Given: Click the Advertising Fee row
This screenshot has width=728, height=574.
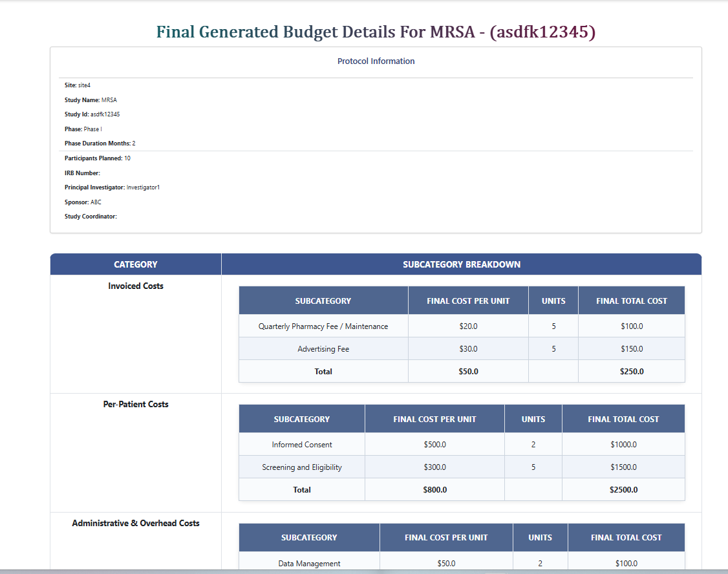Looking at the screenshot, I should pos(323,348).
